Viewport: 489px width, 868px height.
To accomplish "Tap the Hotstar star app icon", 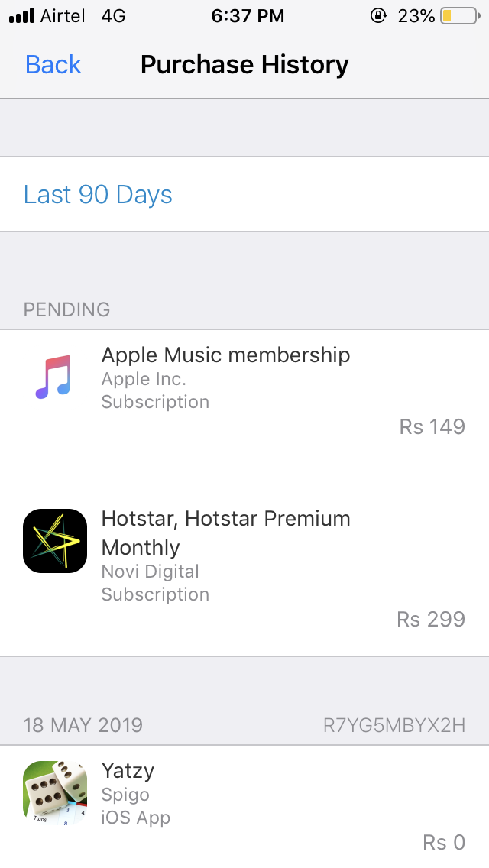I will pos(55,541).
